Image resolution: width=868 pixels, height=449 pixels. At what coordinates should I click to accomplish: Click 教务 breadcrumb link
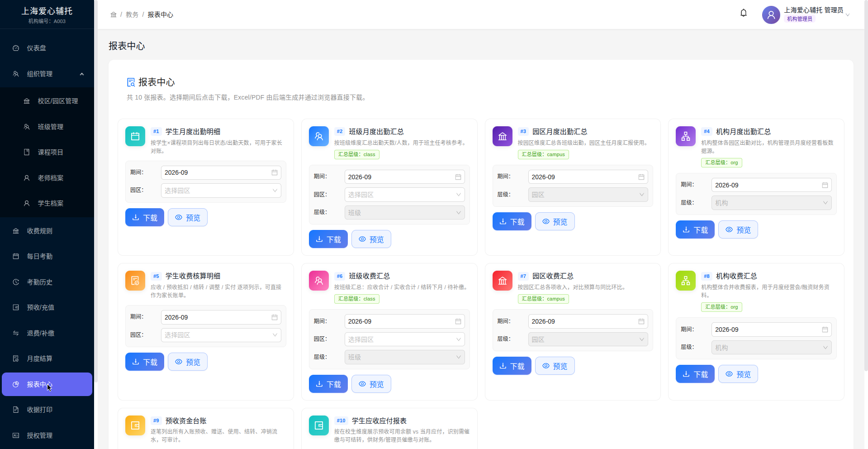(x=132, y=15)
